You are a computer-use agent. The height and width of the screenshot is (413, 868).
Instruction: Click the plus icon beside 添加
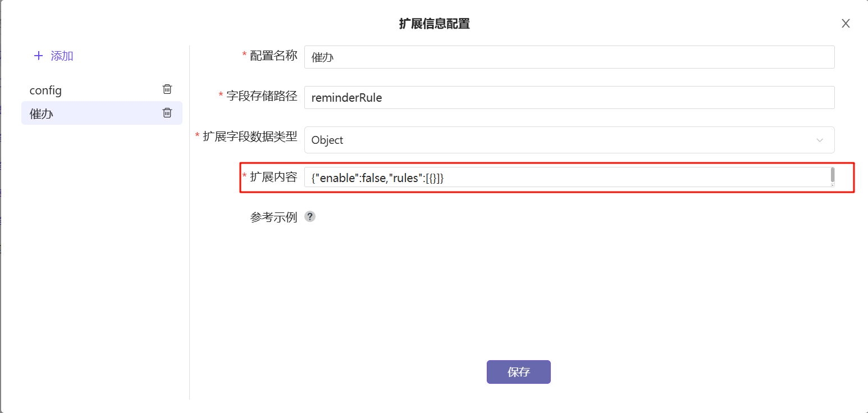coord(38,56)
